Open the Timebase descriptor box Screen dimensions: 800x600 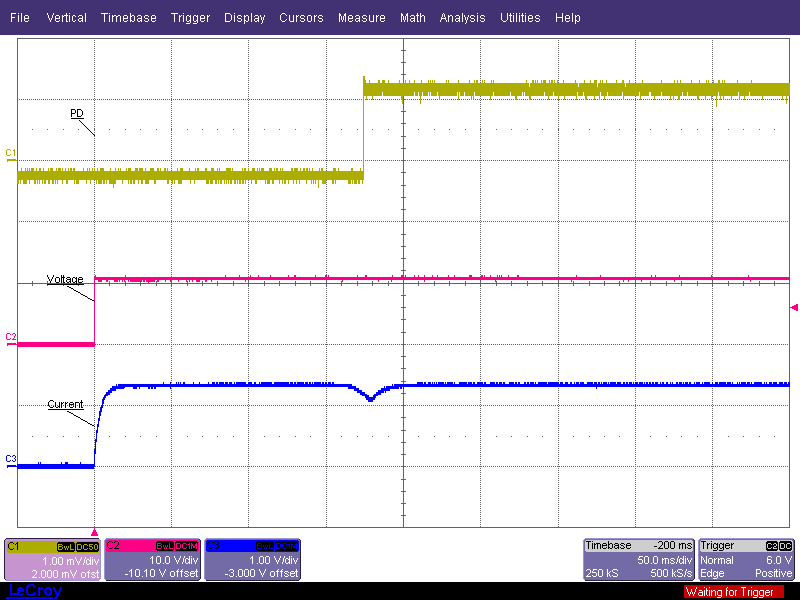639,560
